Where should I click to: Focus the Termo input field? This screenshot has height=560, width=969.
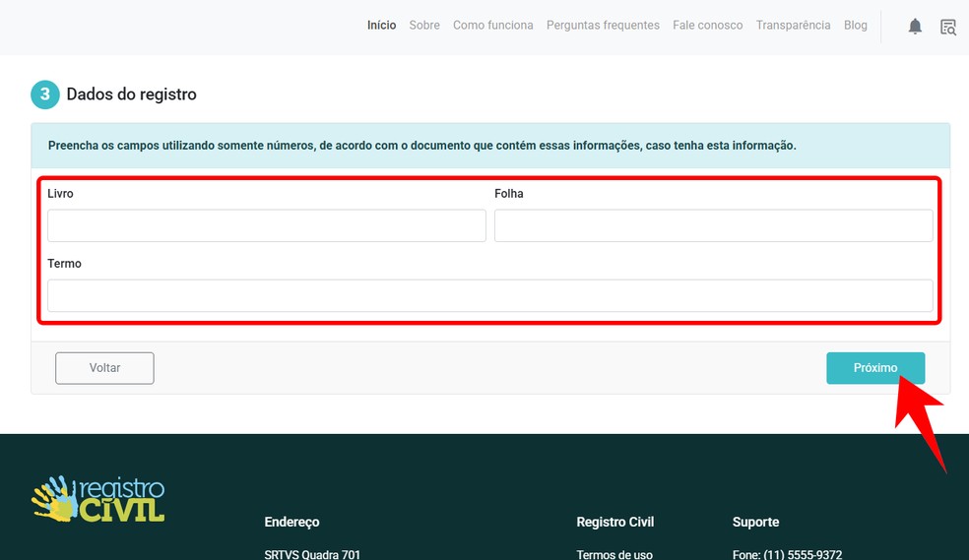(490, 295)
